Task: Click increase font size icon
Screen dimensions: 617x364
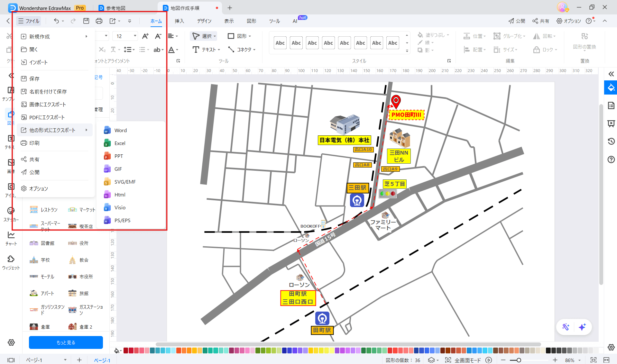Action: (x=145, y=36)
